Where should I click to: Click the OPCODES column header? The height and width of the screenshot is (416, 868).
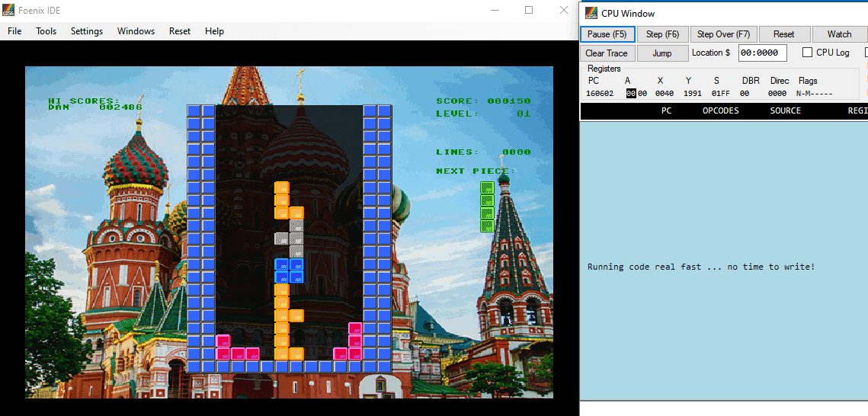pos(721,110)
